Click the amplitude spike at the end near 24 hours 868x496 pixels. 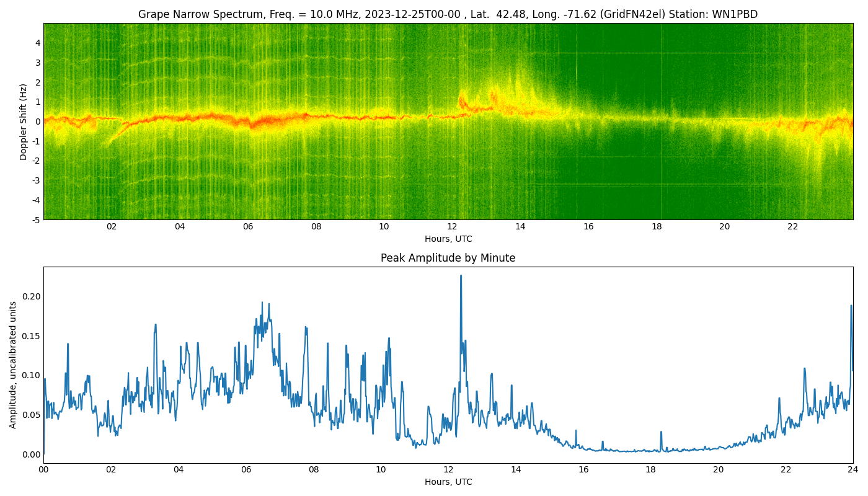tap(851, 306)
